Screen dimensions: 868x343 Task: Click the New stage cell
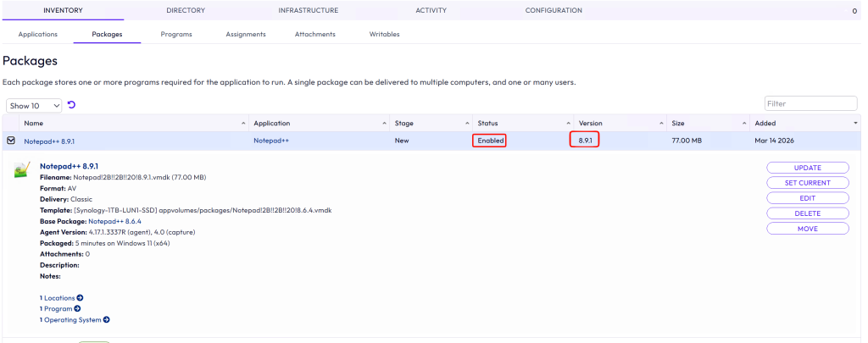(402, 141)
